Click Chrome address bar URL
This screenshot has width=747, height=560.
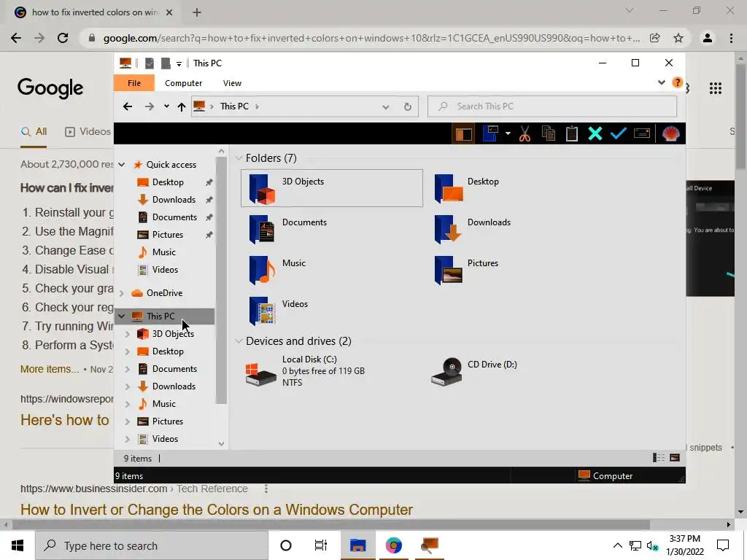pos(371,38)
